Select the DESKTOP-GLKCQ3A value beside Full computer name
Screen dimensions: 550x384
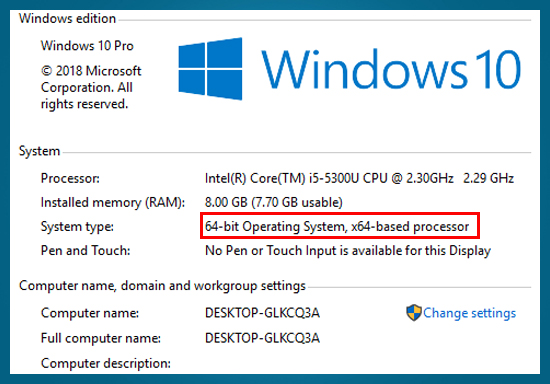point(262,338)
